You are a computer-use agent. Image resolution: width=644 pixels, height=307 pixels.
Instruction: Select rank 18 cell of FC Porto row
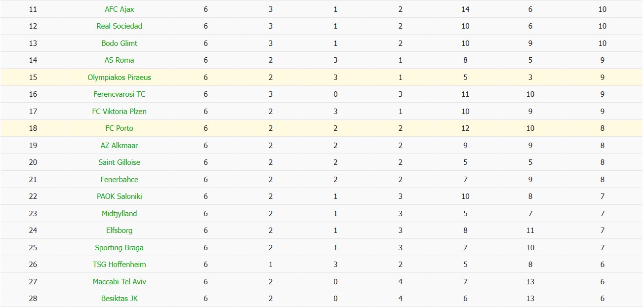[x=33, y=128]
